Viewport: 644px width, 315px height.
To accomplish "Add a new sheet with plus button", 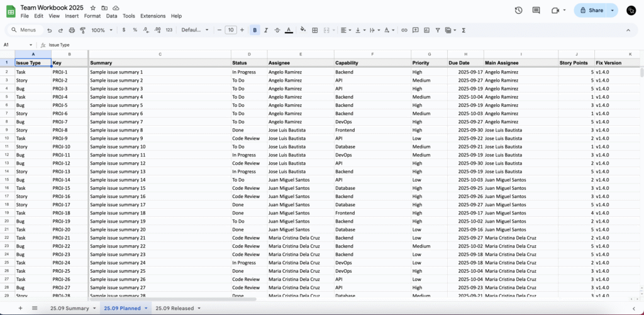I will (20, 308).
